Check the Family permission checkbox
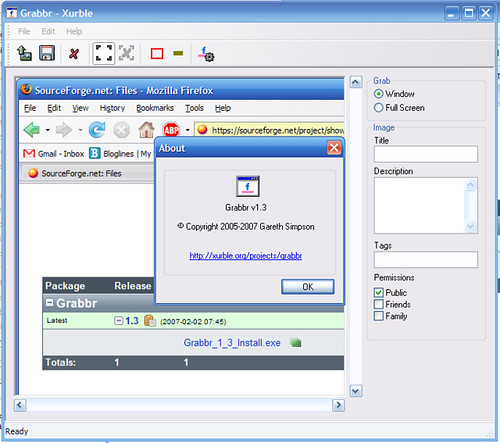Image resolution: width=500 pixels, height=443 pixels. tap(378, 316)
